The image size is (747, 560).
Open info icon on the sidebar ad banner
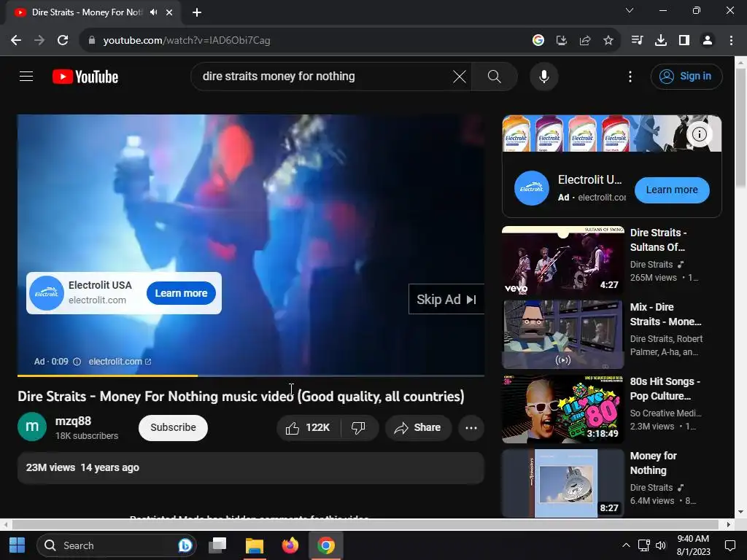[x=699, y=134]
